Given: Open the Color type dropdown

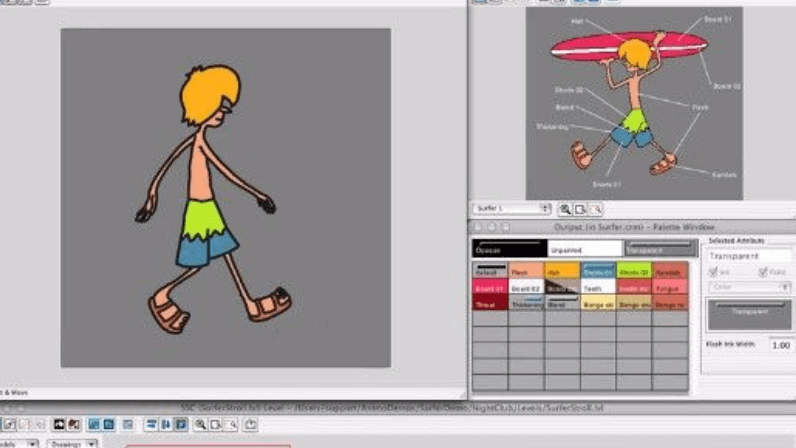Looking at the screenshot, I should click(749, 287).
